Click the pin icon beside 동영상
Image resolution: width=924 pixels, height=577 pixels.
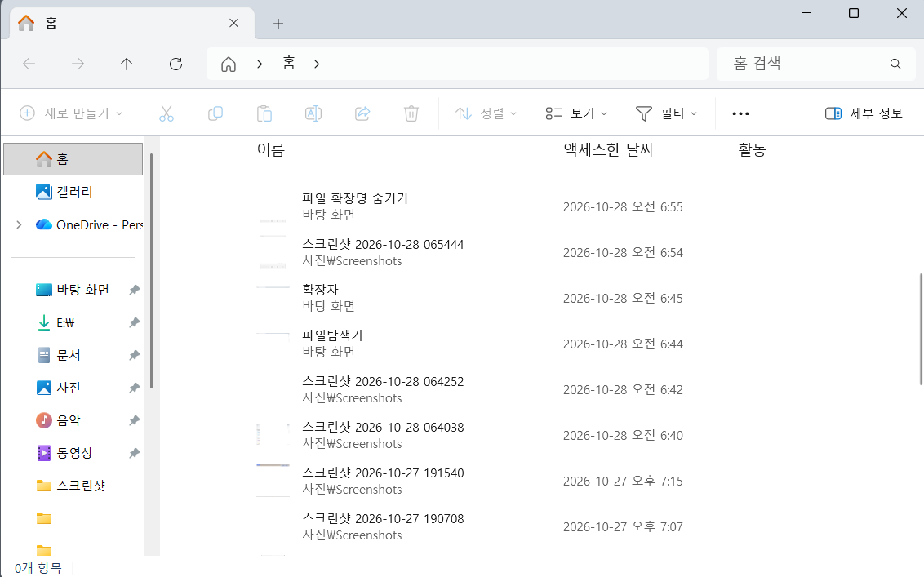135,453
